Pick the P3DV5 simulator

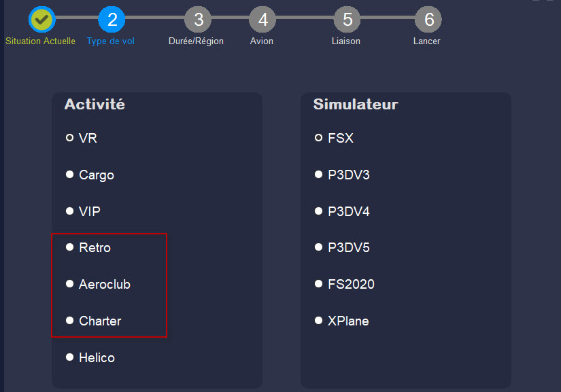click(342, 248)
